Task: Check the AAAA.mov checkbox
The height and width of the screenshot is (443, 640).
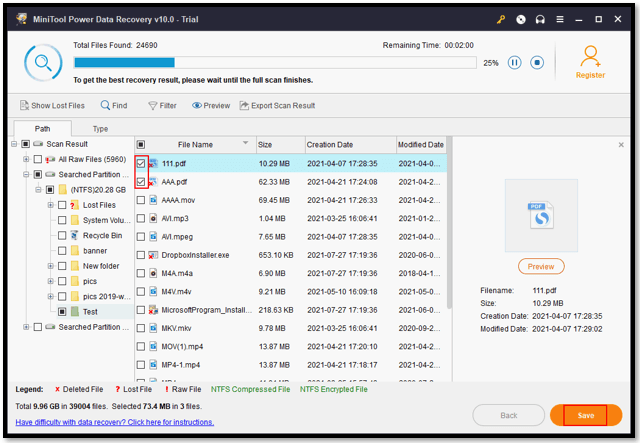Action: pos(141,200)
